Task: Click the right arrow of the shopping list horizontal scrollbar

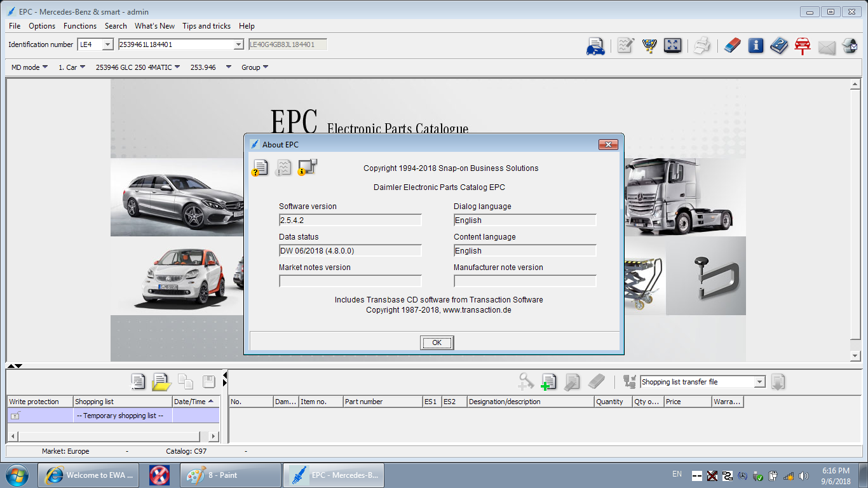Action: pyautogui.click(x=214, y=437)
